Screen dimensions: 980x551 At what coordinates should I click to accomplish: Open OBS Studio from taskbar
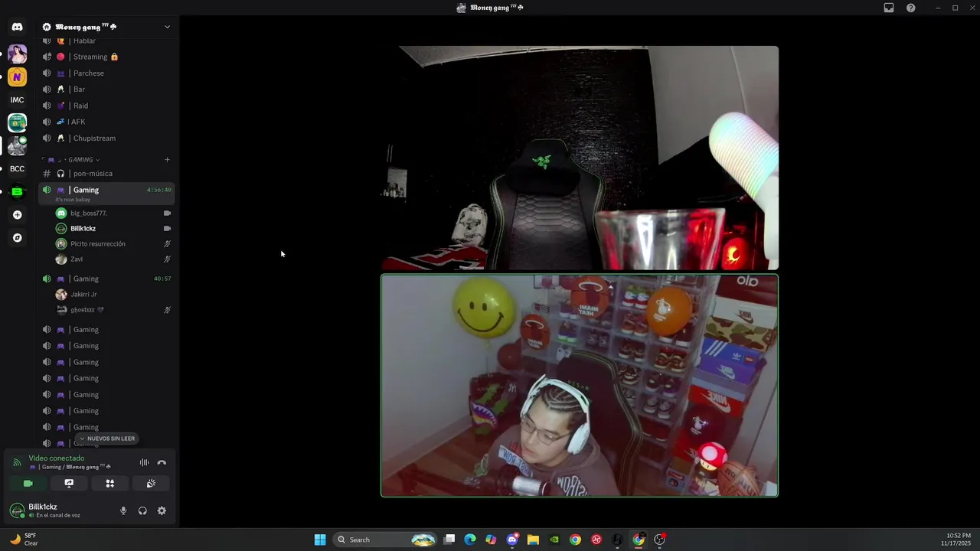click(659, 540)
